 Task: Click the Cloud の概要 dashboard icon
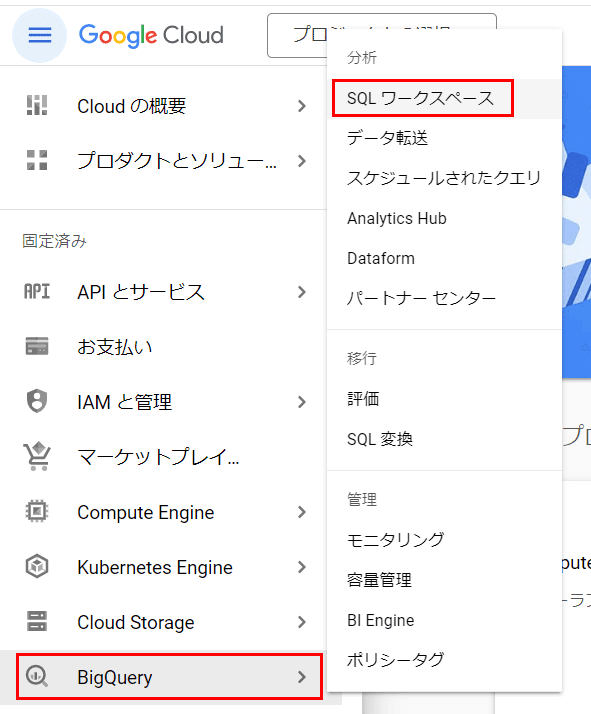pos(37,106)
